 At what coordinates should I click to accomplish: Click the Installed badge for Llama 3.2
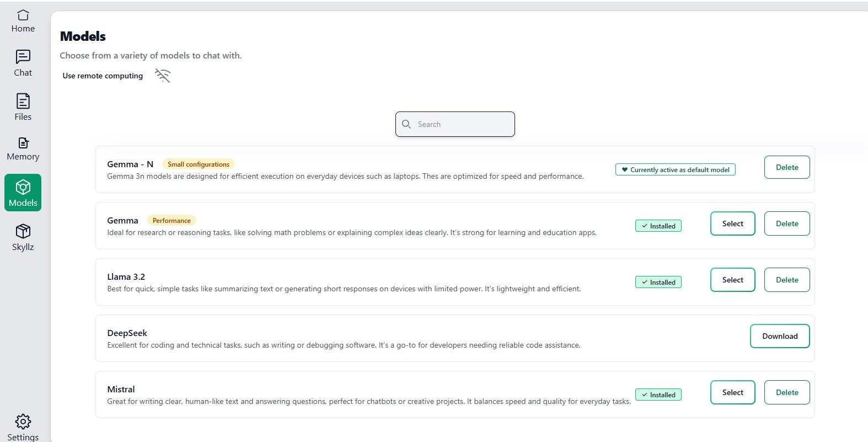click(658, 283)
